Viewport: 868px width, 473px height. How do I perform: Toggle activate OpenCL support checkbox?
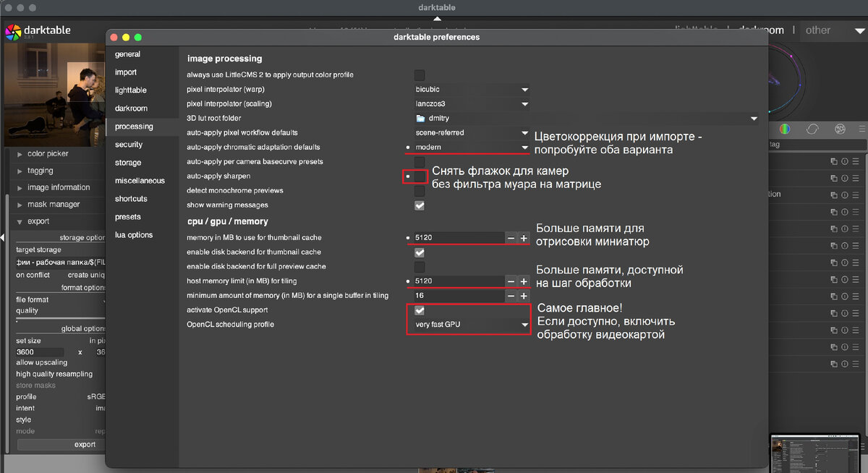point(420,310)
